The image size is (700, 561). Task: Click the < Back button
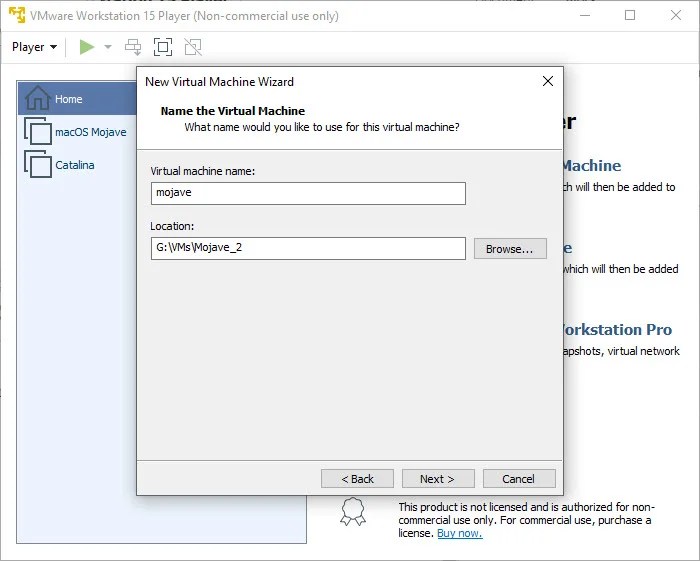(x=357, y=479)
